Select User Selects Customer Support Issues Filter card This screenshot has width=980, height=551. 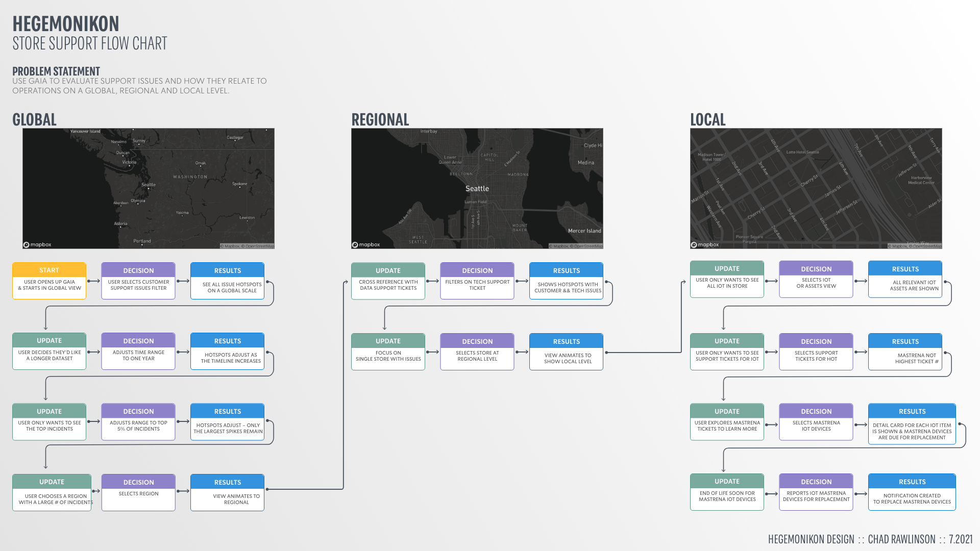pos(138,281)
